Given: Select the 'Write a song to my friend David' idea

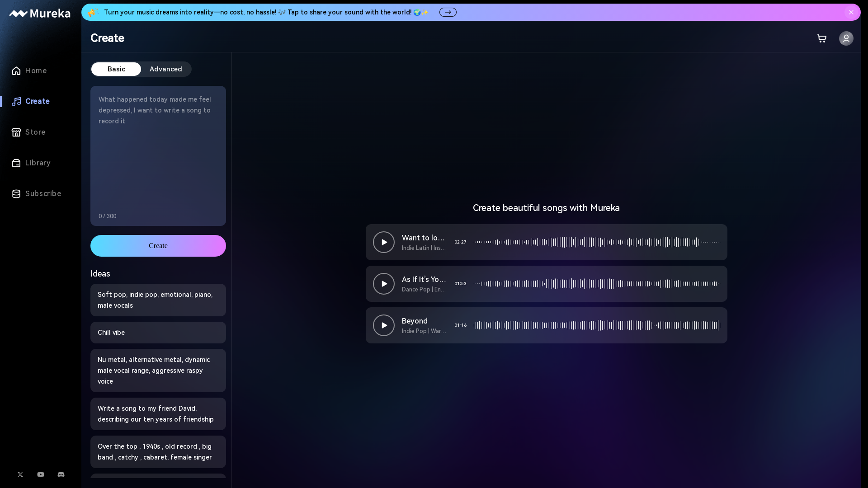Looking at the screenshot, I should 158,413.
